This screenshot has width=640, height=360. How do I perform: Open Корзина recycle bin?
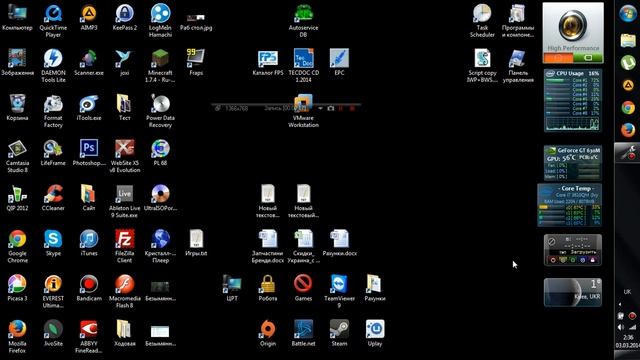tap(17, 107)
